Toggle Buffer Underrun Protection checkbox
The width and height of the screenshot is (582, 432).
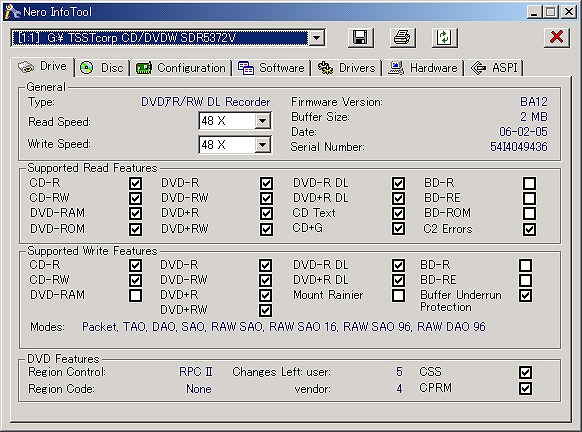point(526,295)
